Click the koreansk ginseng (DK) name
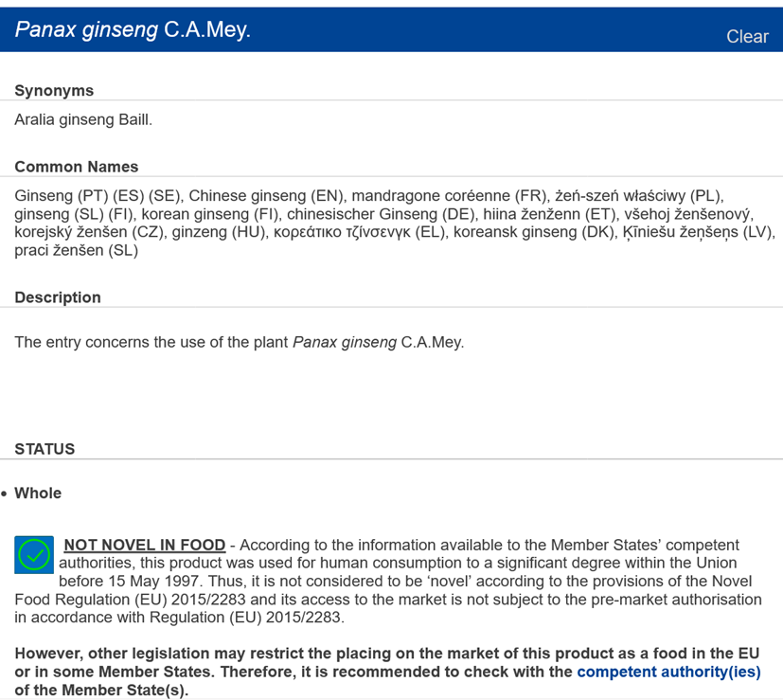 point(534,232)
